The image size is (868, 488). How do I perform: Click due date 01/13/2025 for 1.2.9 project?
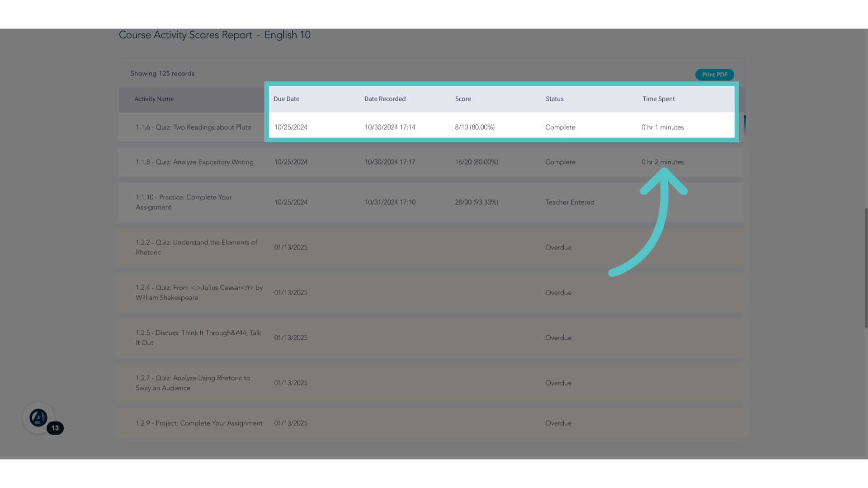tap(291, 423)
